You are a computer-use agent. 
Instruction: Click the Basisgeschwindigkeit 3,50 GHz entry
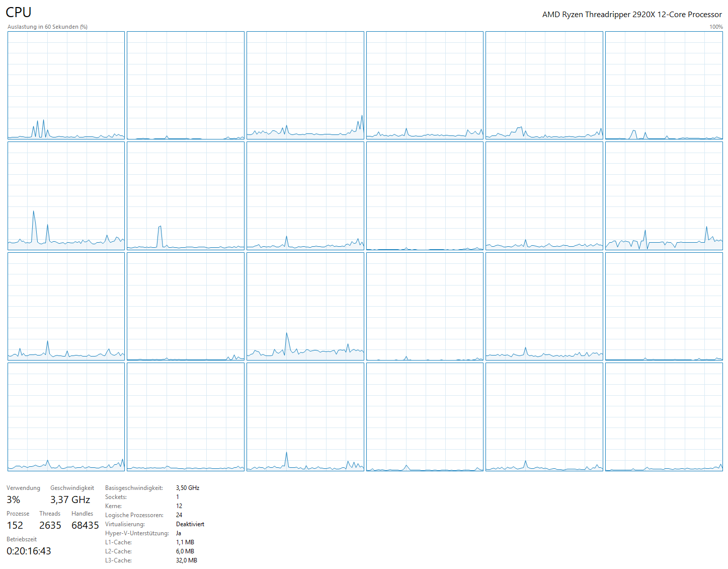pyautogui.click(x=187, y=487)
